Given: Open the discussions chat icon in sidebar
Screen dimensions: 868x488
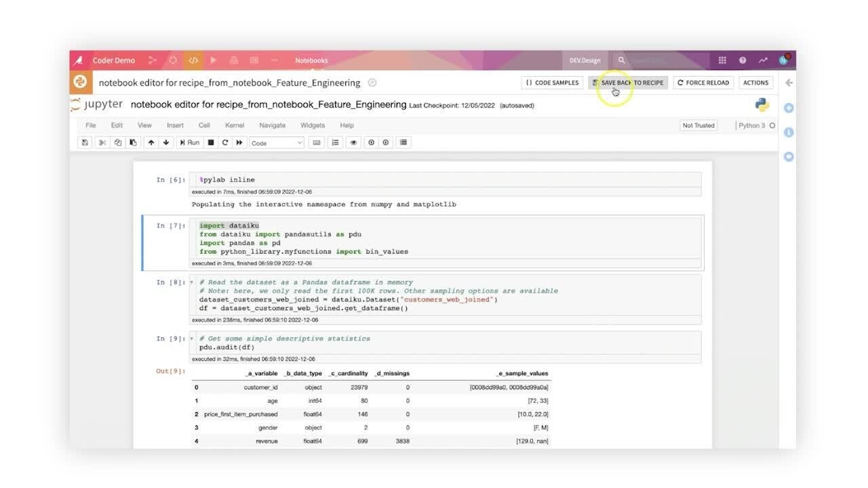Looking at the screenshot, I should [789, 157].
